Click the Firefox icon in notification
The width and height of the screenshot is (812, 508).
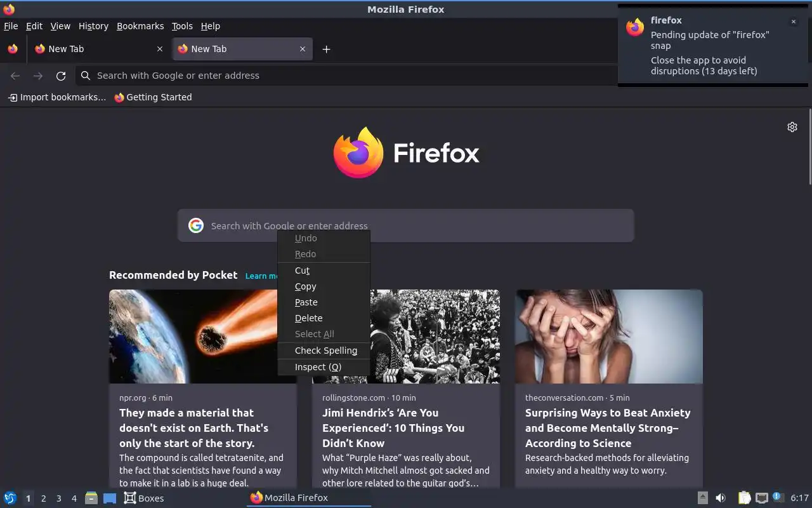(x=635, y=27)
